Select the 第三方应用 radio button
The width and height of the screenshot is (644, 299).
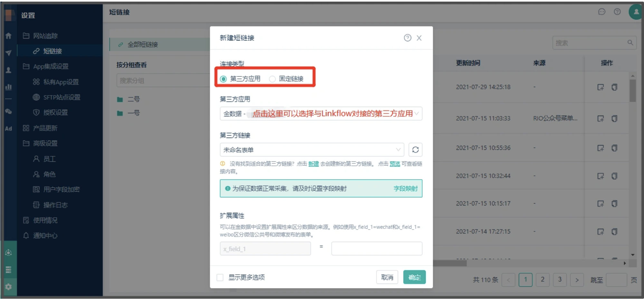[223, 79]
